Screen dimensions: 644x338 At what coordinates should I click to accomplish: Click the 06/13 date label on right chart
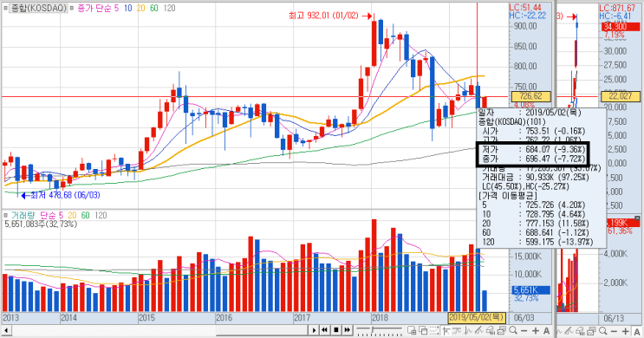tap(613, 318)
